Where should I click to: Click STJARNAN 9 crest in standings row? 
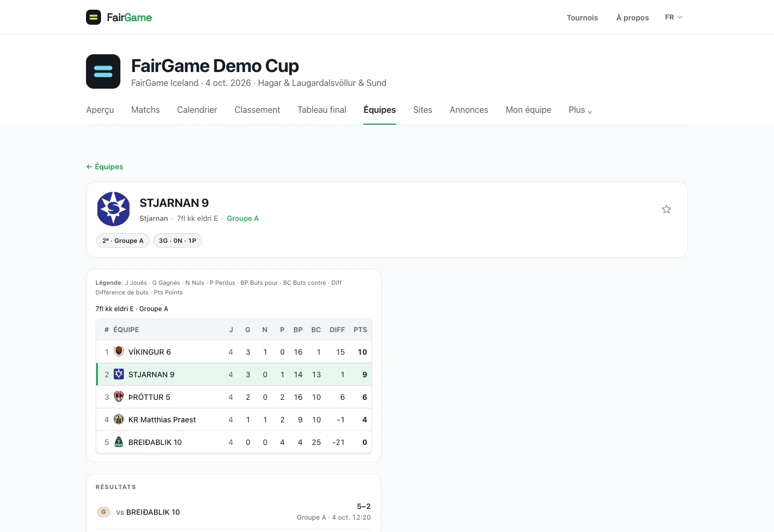click(119, 374)
